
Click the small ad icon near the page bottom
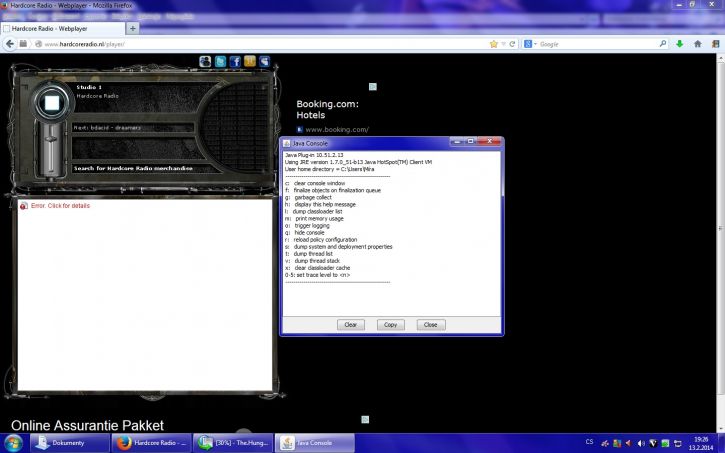tap(365, 419)
